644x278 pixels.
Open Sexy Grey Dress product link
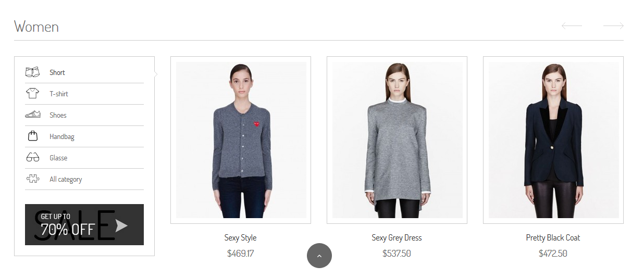pos(397,237)
